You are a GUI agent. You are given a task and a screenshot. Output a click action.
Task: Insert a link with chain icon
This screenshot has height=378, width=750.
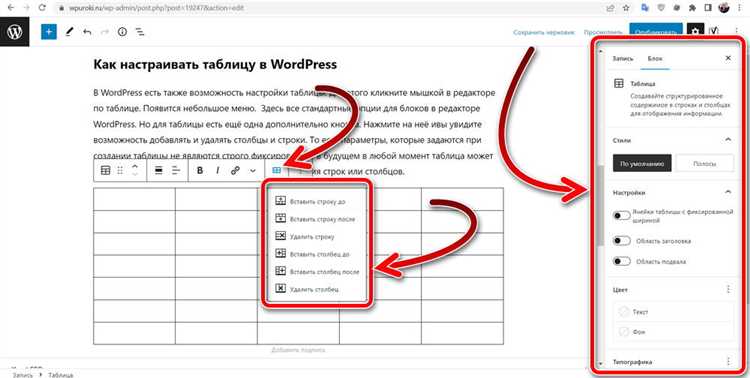click(x=235, y=170)
